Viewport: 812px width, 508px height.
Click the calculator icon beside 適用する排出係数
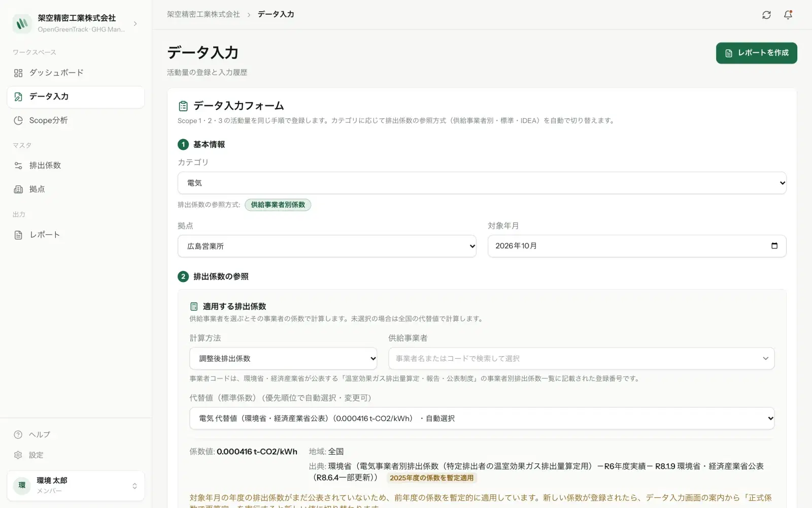(194, 306)
